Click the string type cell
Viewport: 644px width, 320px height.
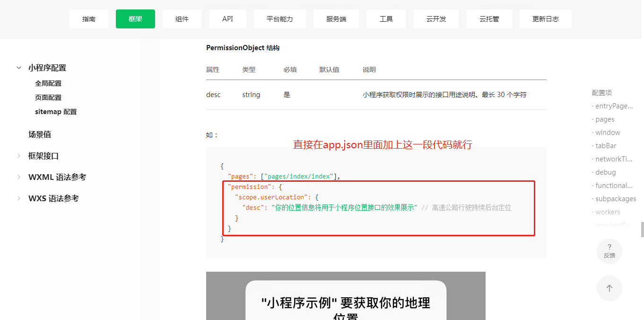tap(251, 95)
